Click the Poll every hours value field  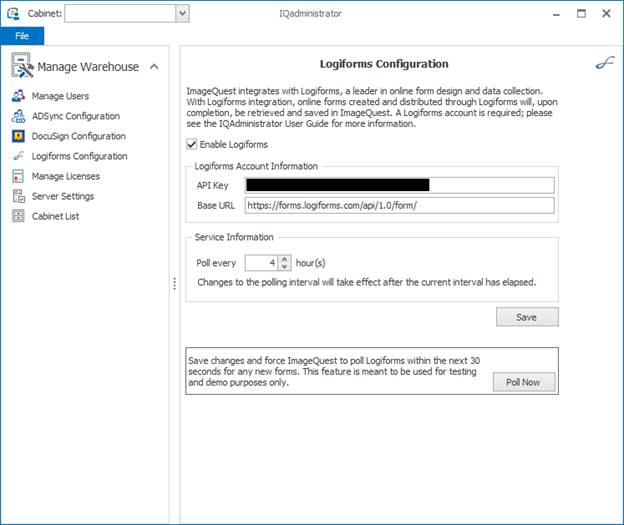click(x=262, y=263)
